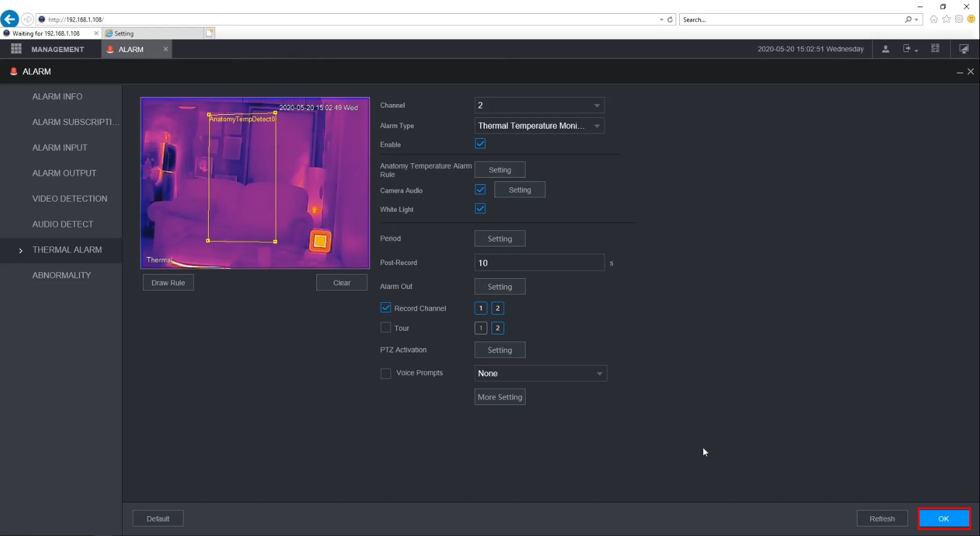This screenshot has width=980, height=536.
Task: Click the monitor live view icon
Action: pos(964,49)
